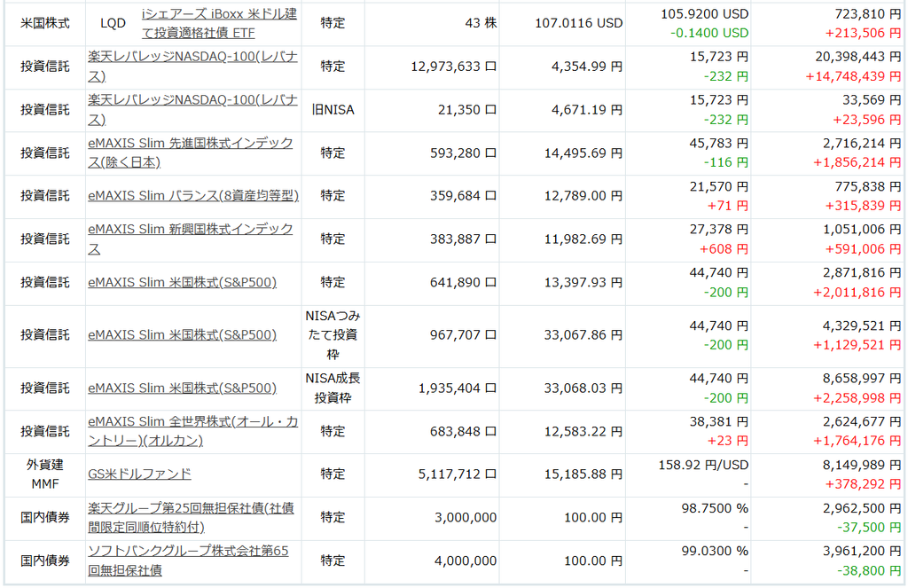
Task: Click the +378,292 円 gain value
Action: (864, 484)
